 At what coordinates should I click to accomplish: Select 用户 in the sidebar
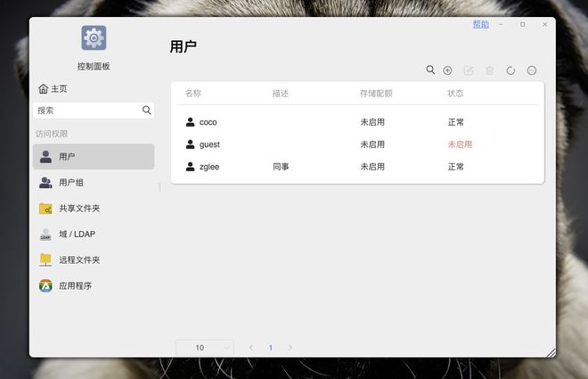coord(94,156)
